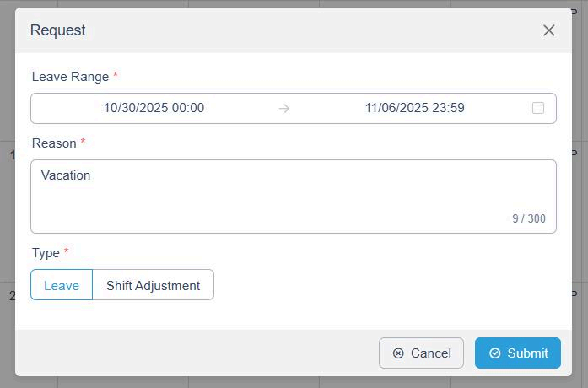This screenshot has height=388, width=588.
Task: Select the Leave type option
Action: [x=62, y=285]
